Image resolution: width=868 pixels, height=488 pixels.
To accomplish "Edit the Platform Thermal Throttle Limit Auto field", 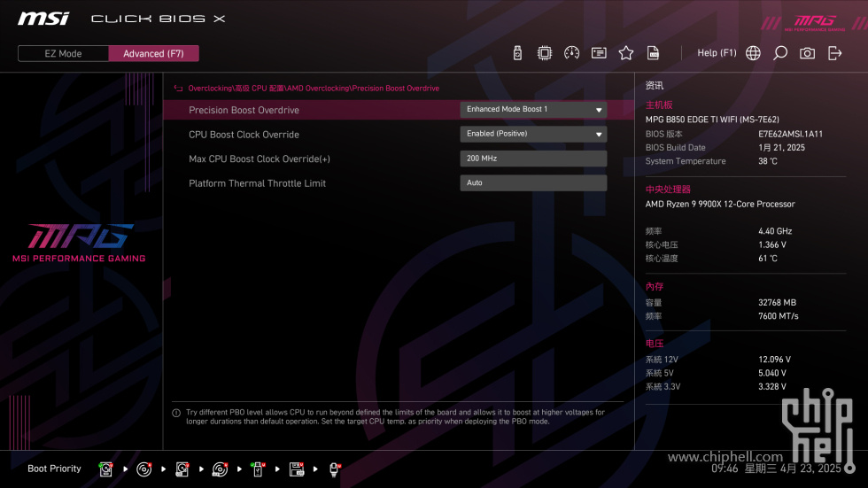I will click(533, 182).
